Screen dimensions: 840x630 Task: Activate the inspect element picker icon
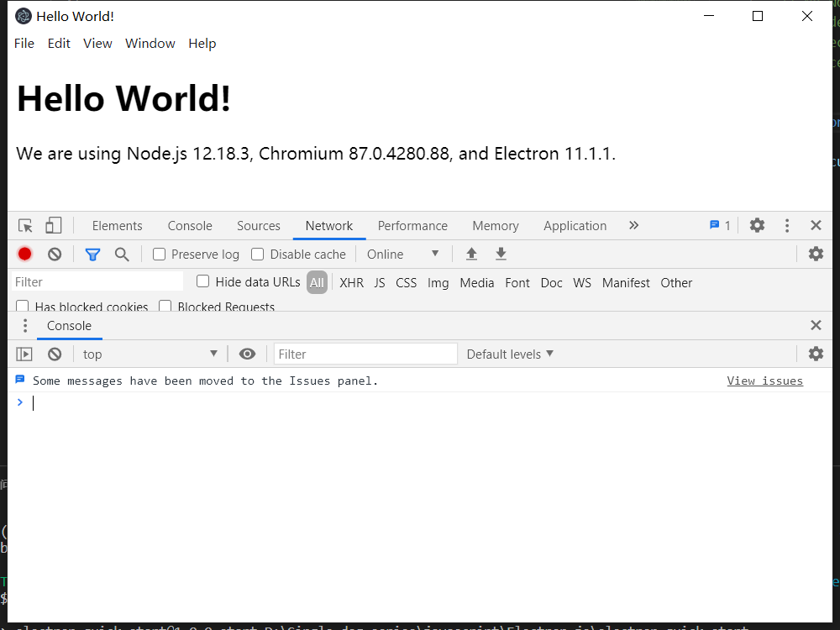tap(25, 225)
